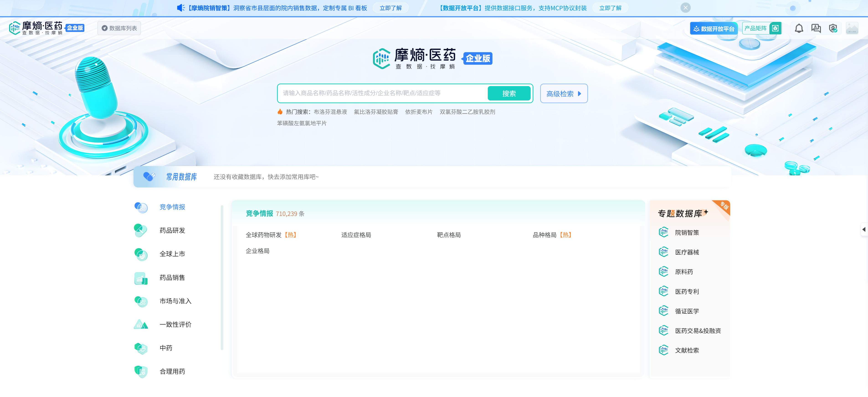Search hot term 氟比洛芬凝胶贴膏

click(x=376, y=112)
